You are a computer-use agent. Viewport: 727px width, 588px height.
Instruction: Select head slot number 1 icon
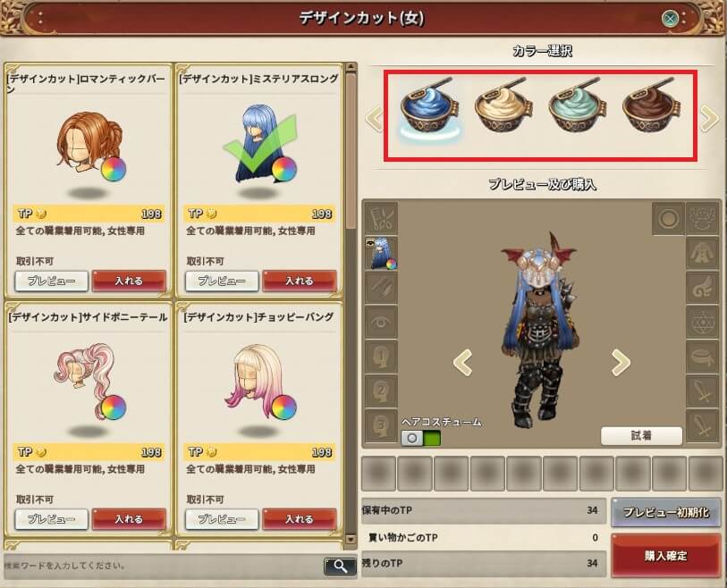[x=381, y=357]
